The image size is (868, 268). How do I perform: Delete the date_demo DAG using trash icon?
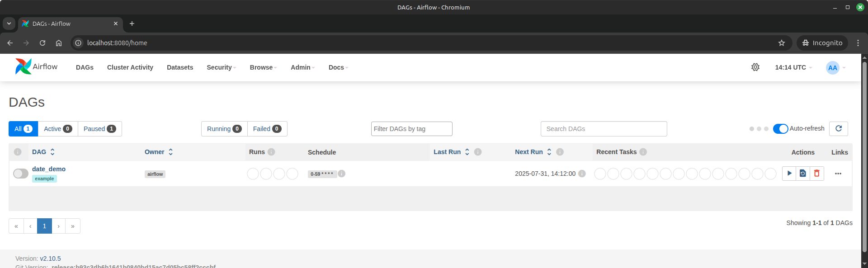816,174
